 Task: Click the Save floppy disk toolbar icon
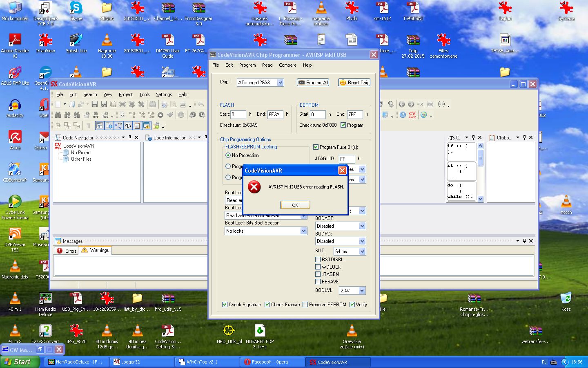point(94,104)
